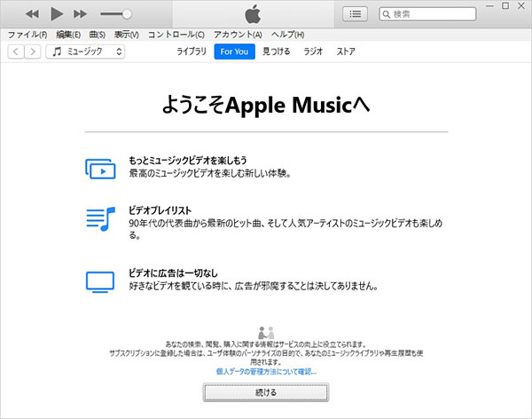532x419 pixels.
Task: Click the 検索 search field
Action: point(427,14)
